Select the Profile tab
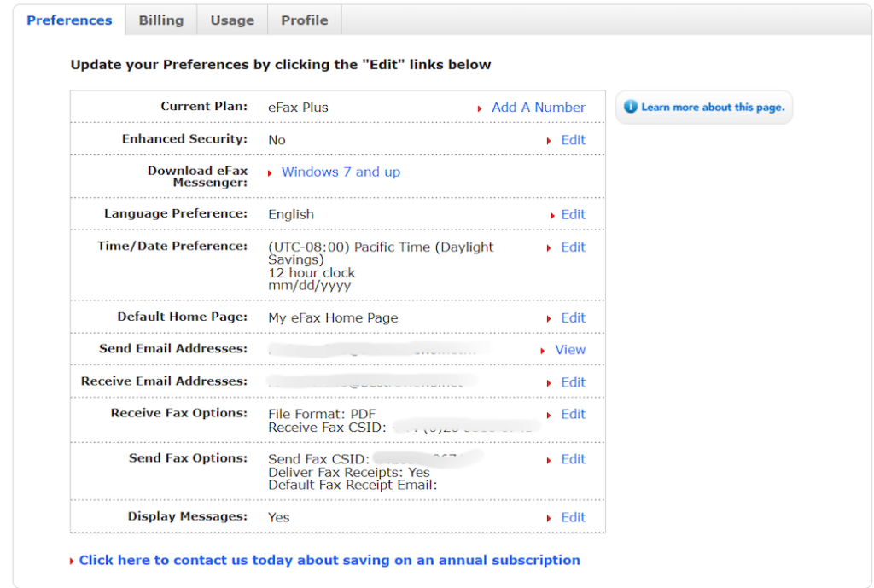The height and width of the screenshot is (588, 874). coord(304,19)
